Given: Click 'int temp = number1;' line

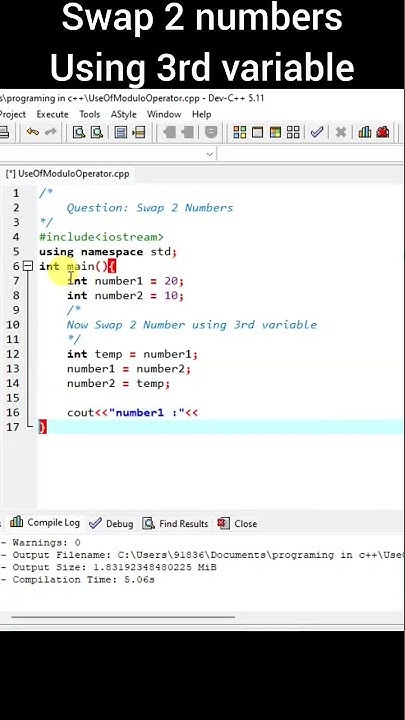Looking at the screenshot, I should 132,354.
